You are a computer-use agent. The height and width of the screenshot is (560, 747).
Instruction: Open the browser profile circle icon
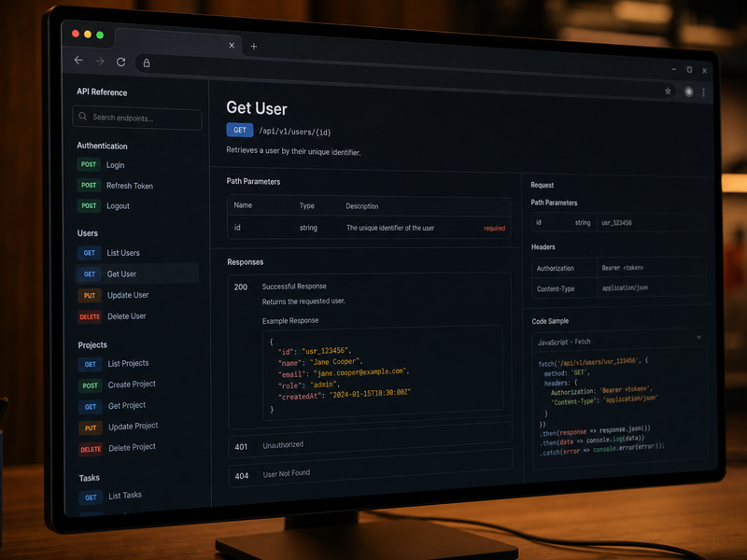[688, 91]
